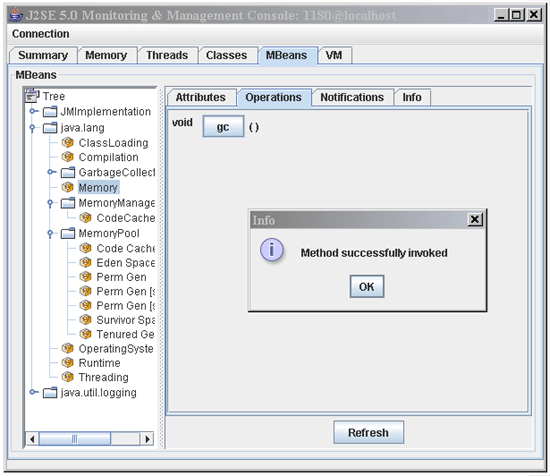This screenshot has width=550, height=476.
Task: Select the Runtime tree item label
Action: tap(100, 363)
